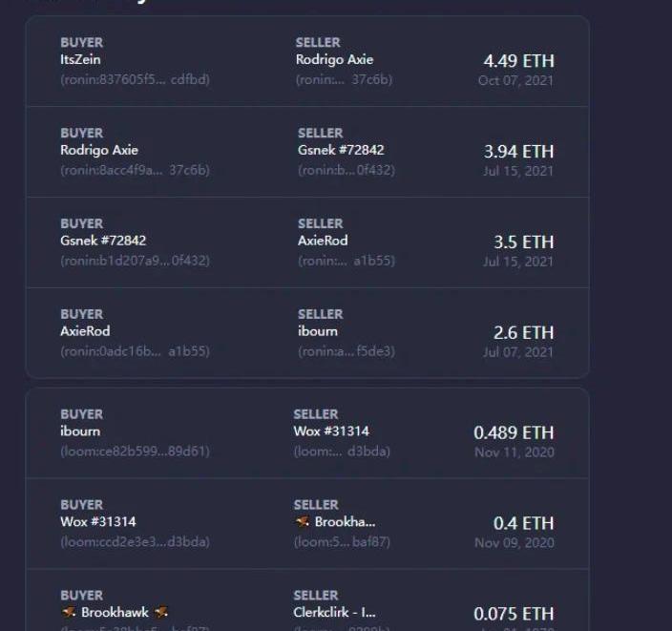
Task: Open seller Clerkclirk profile link
Action: [334, 612]
